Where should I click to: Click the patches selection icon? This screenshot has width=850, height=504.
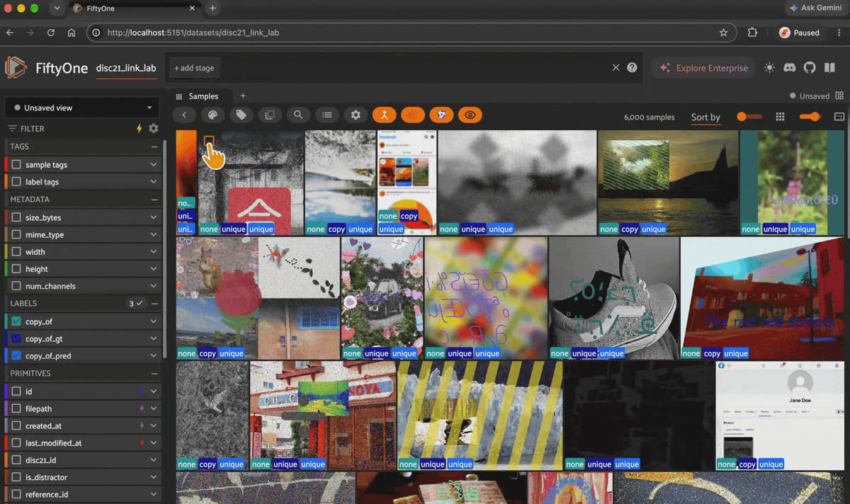pos(270,115)
